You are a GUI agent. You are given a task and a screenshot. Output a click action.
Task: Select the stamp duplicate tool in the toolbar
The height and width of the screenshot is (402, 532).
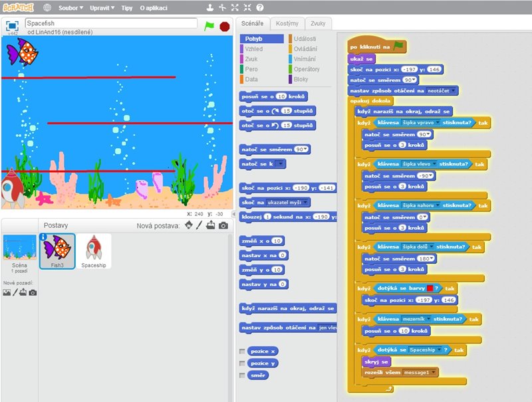coord(207,8)
